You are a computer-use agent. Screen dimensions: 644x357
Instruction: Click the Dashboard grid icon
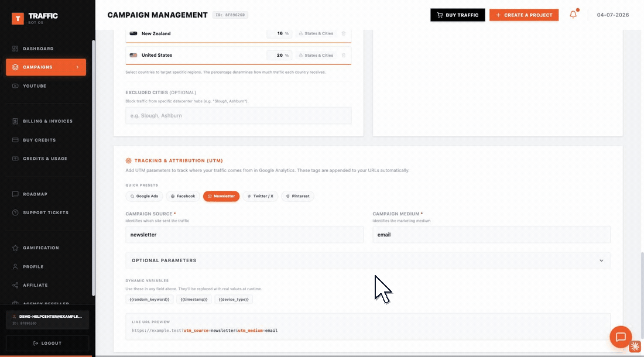tap(15, 49)
